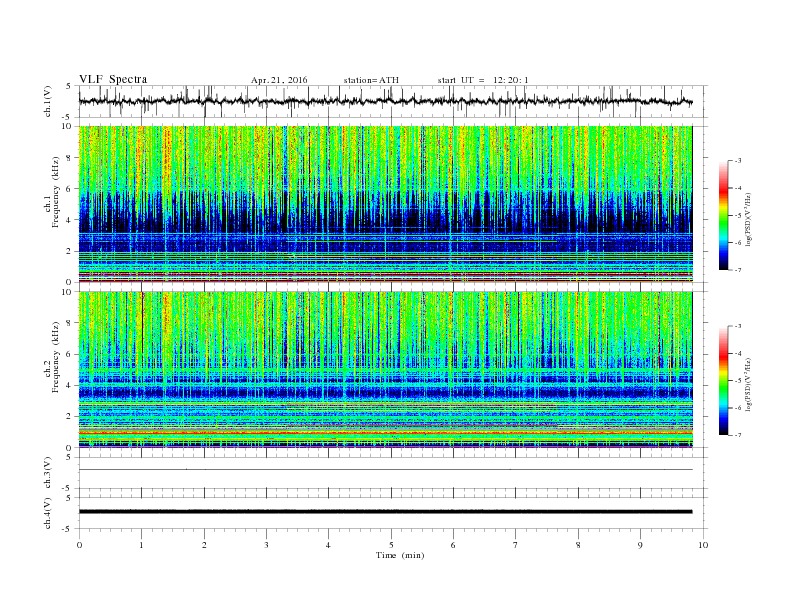Click the 'Time (min)' axis title
The height and width of the screenshot is (612, 792).
point(400,555)
